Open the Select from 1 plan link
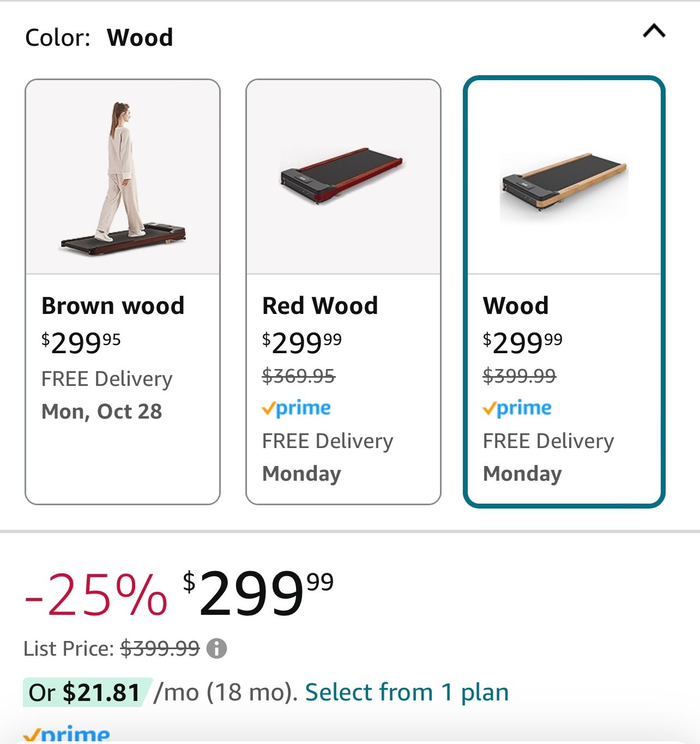Image resolution: width=700 pixels, height=744 pixels. pos(407,692)
